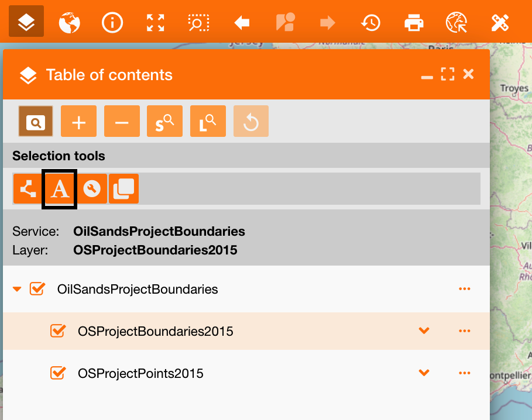The width and height of the screenshot is (532, 420).
Task: Open the identify info tool
Action: click(112, 23)
